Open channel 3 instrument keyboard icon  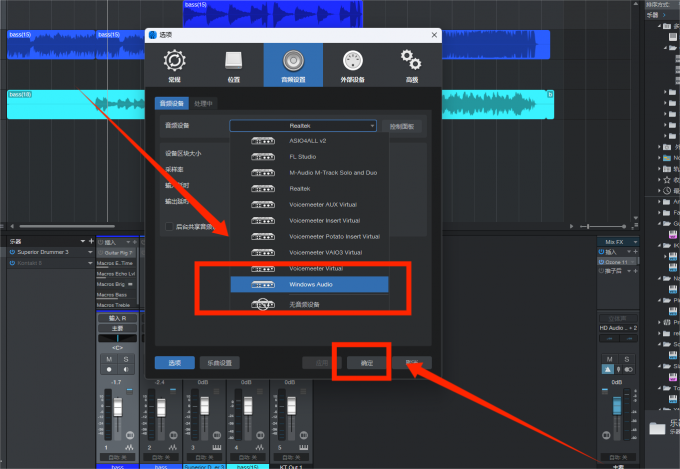216,447
